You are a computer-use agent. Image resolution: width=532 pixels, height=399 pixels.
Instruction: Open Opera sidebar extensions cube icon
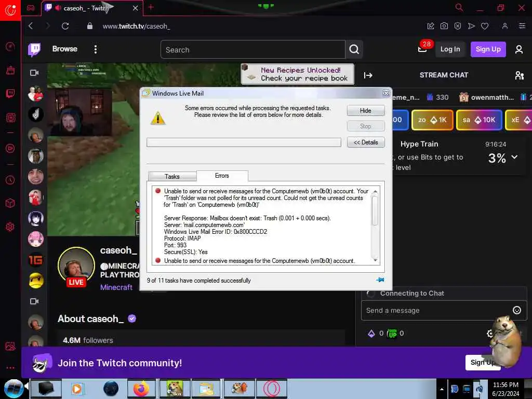(x=10, y=203)
